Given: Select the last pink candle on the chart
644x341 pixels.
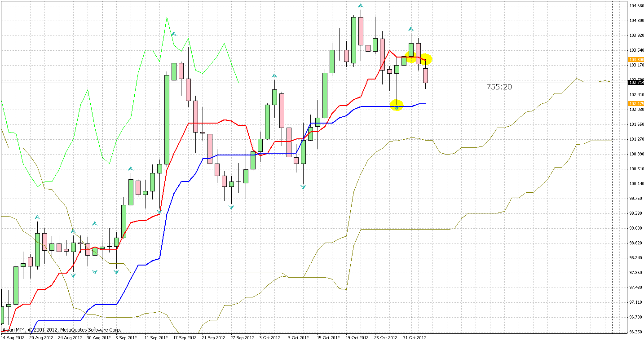Looking at the screenshot, I should [x=425, y=75].
